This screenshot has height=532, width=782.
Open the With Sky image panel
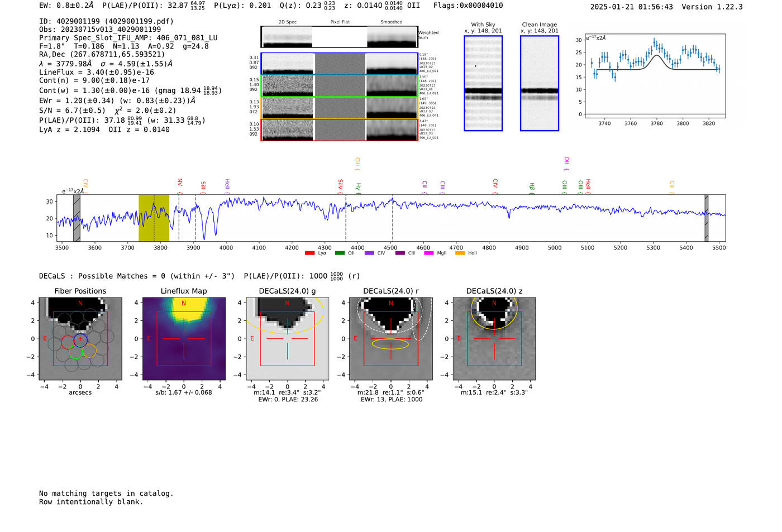(483, 83)
